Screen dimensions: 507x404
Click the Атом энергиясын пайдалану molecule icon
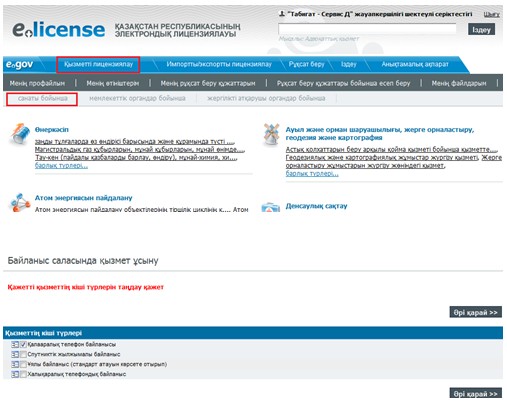coord(20,202)
